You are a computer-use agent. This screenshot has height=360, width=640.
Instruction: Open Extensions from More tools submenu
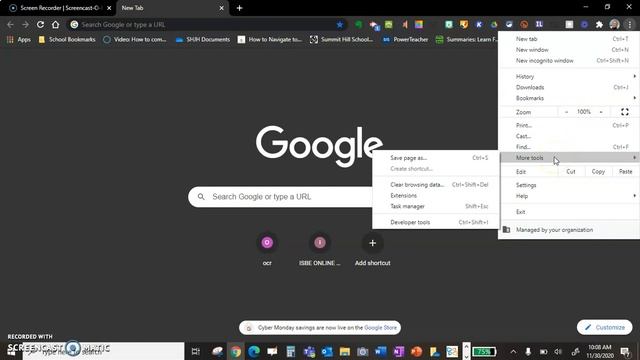(436, 196)
